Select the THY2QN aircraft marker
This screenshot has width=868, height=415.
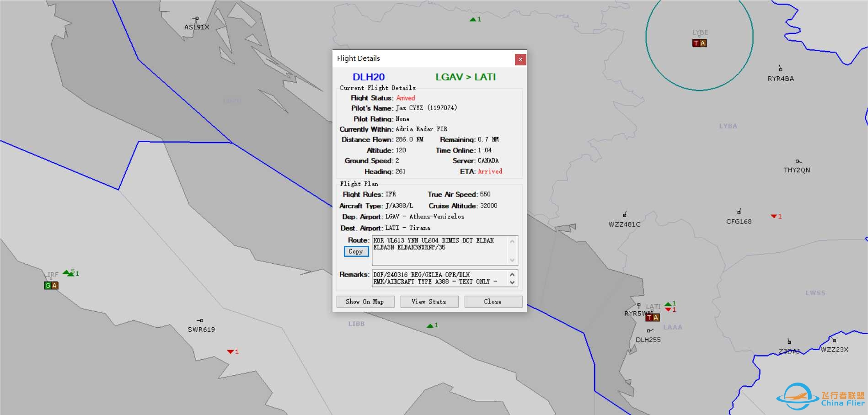pos(798,161)
